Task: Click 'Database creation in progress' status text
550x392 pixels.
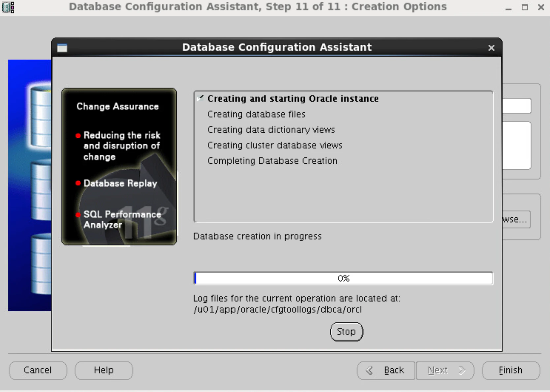Action: 257,236
